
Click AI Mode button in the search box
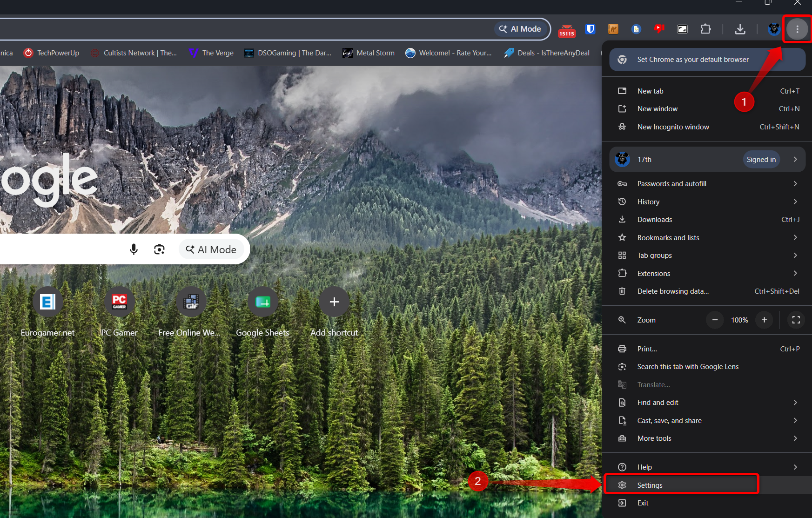tap(211, 249)
